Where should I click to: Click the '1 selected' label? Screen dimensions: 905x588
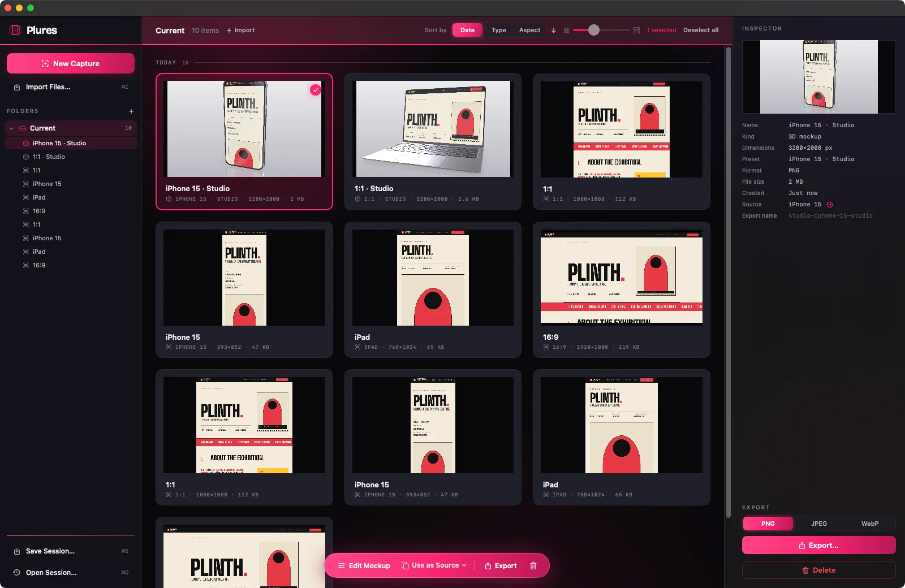[x=662, y=31]
